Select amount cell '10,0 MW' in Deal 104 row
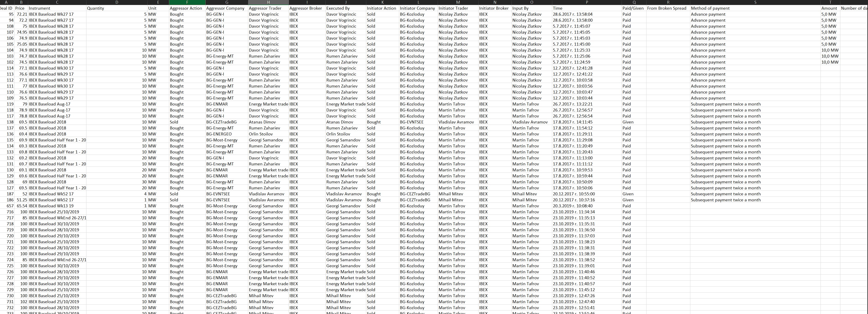The width and height of the screenshot is (868, 314). click(830, 50)
